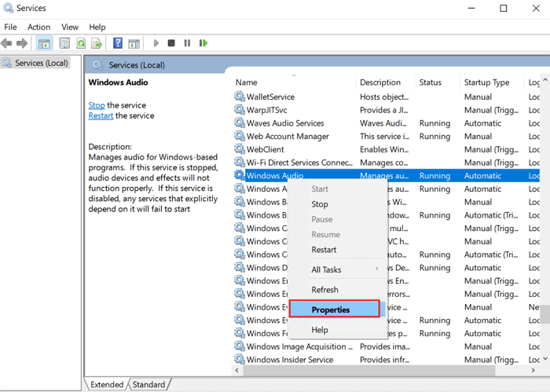The image size is (550, 392).
Task: Select gear icon of Windows Image Acquisition row
Action: tap(240, 346)
